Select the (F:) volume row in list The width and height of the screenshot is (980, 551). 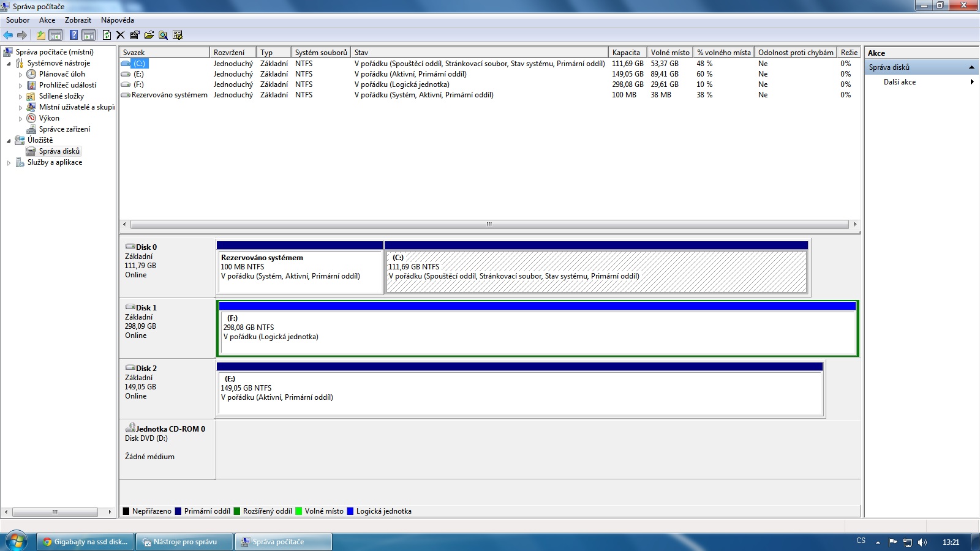click(x=489, y=84)
